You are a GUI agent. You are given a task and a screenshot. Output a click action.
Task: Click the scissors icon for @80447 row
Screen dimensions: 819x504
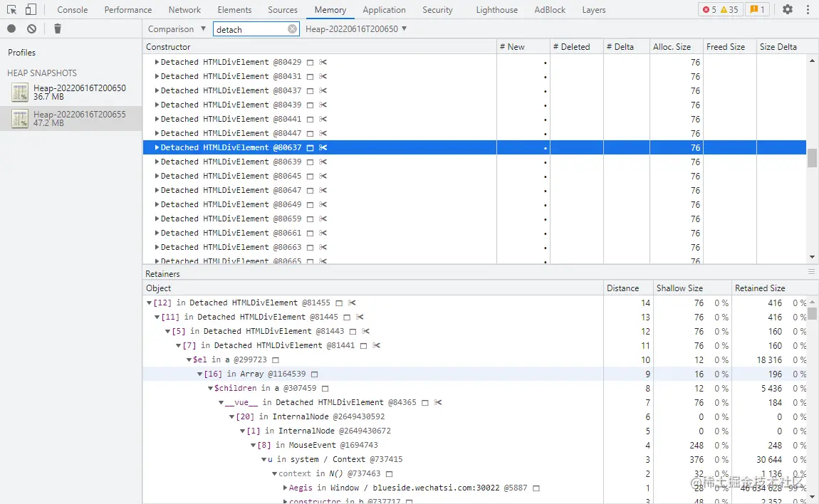(x=323, y=134)
